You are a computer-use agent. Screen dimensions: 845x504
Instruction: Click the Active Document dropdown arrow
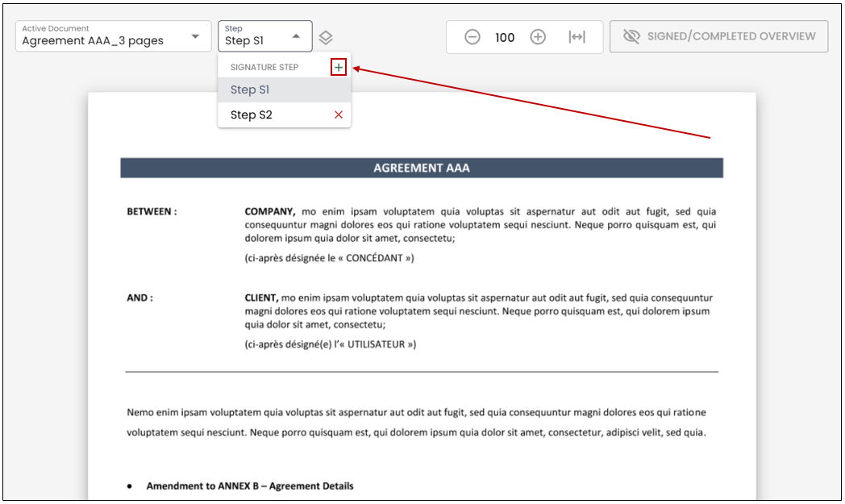click(x=195, y=36)
